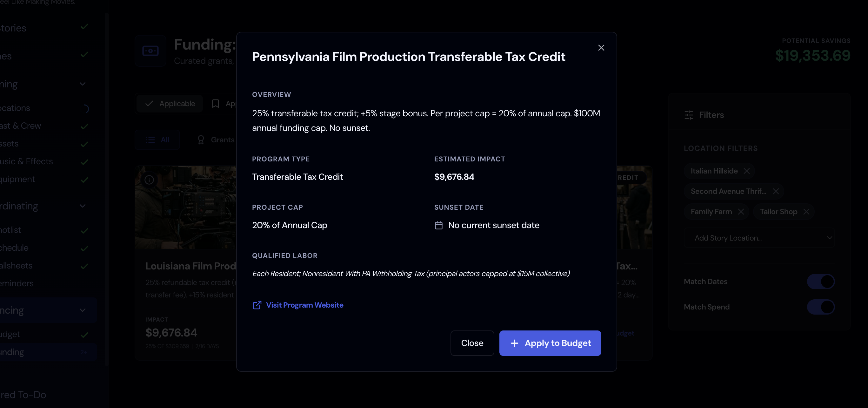Viewport: 868px width, 408px height.
Task: Click the calendar icon next to sunset date
Action: (x=438, y=226)
